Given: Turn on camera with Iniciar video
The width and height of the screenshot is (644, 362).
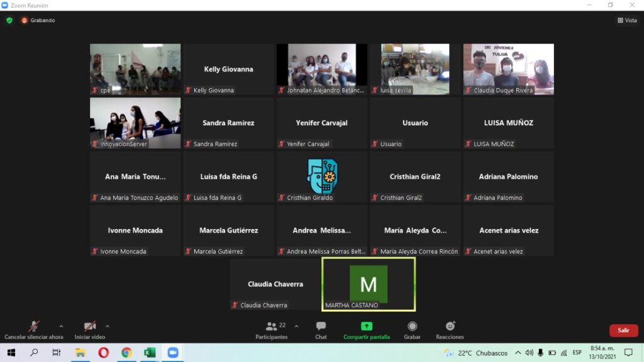Looking at the screenshot, I should click(90, 329).
